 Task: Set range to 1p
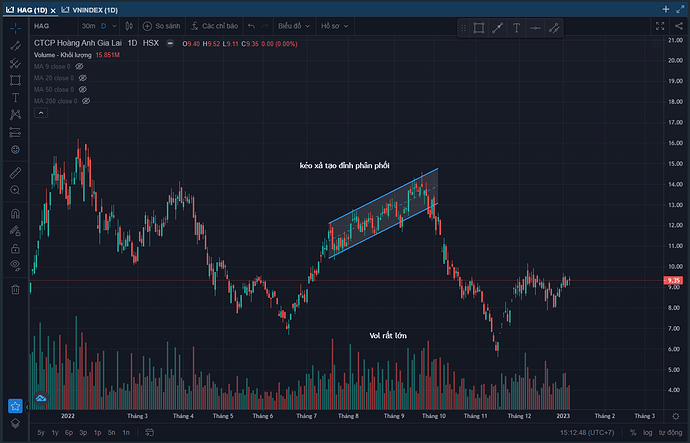click(97, 432)
